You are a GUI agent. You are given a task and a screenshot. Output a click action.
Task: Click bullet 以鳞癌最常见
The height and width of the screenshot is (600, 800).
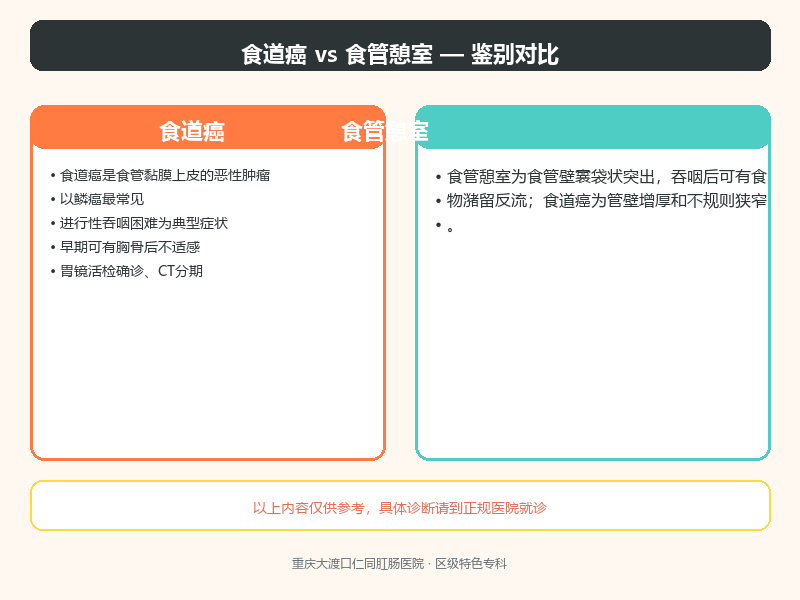pos(102,199)
